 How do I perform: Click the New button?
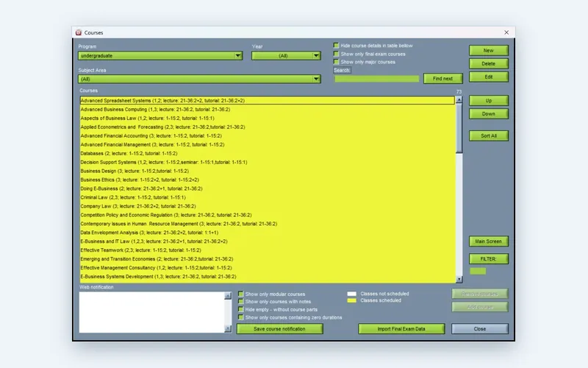click(x=489, y=50)
